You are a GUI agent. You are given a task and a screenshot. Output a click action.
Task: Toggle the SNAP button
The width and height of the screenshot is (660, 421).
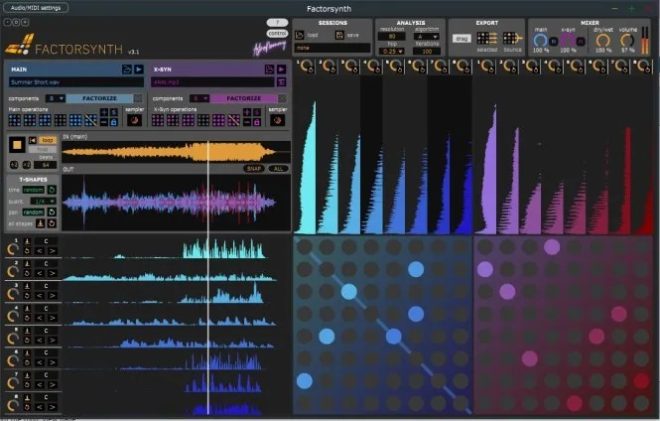[x=254, y=168]
